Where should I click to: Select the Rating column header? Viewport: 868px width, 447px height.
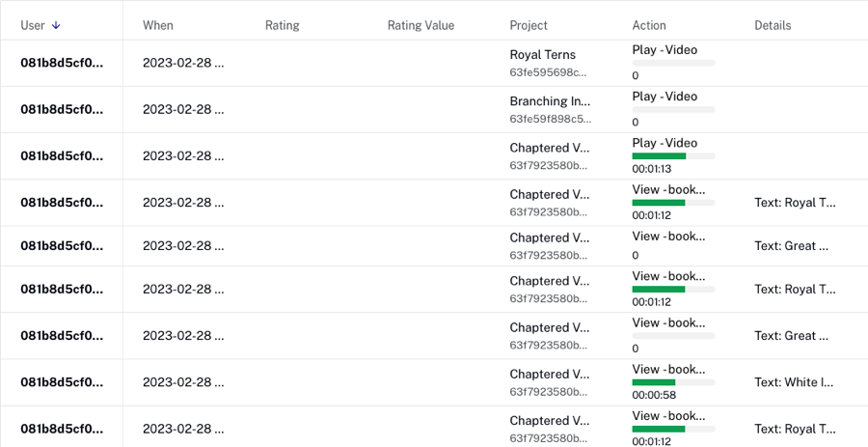click(x=283, y=25)
